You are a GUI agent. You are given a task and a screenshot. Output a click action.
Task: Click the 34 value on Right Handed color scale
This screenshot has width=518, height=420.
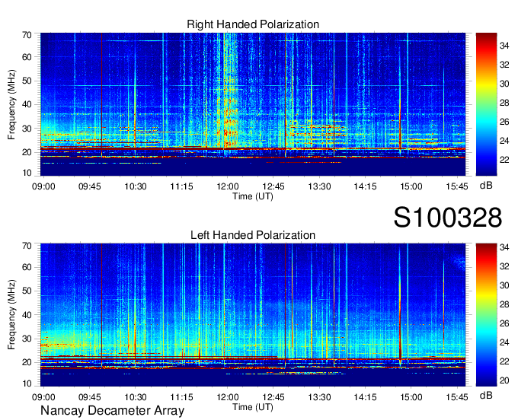coord(504,46)
